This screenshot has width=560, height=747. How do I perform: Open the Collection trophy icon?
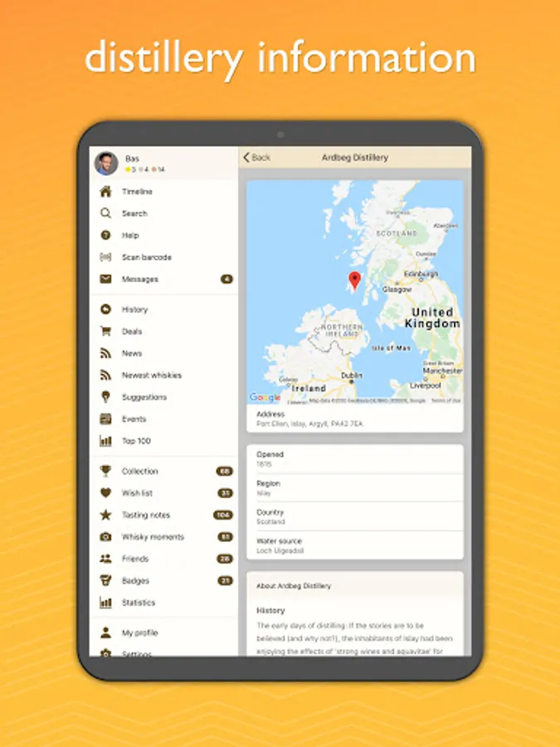tap(105, 471)
